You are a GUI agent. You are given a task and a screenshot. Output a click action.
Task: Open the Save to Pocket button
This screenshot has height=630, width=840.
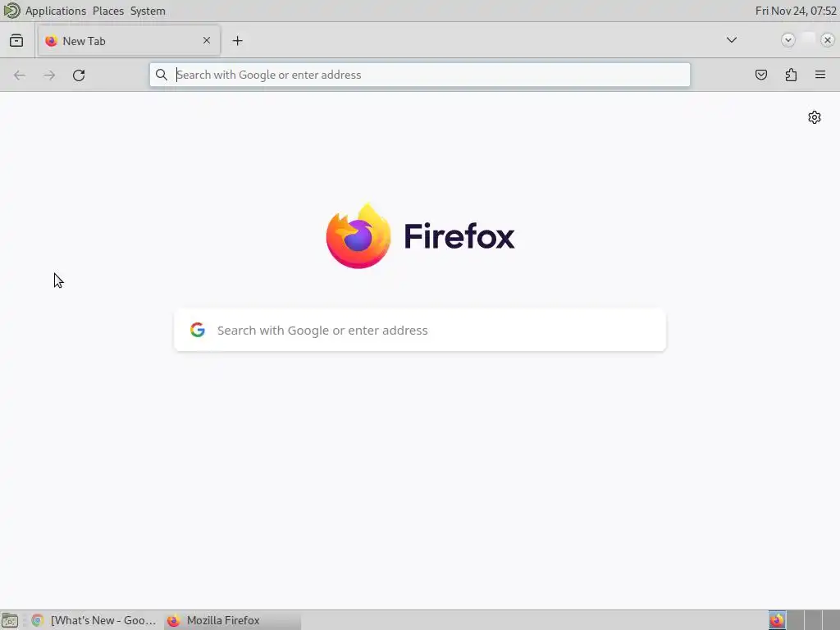click(x=760, y=75)
